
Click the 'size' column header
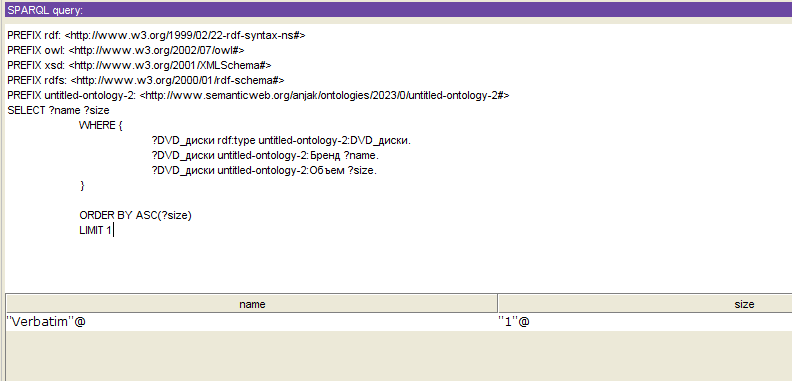(645, 304)
